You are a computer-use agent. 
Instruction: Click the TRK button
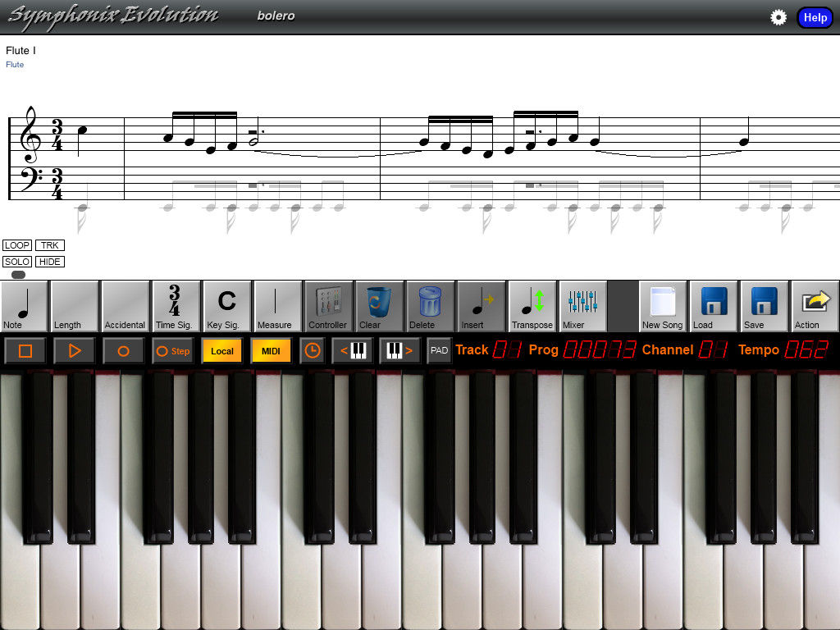(50, 245)
